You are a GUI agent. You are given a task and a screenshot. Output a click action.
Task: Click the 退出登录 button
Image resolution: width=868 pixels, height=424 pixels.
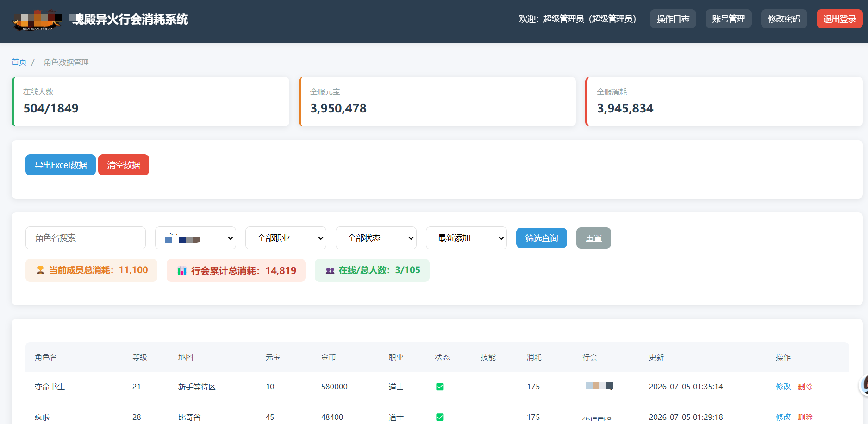pyautogui.click(x=839, y=19)
